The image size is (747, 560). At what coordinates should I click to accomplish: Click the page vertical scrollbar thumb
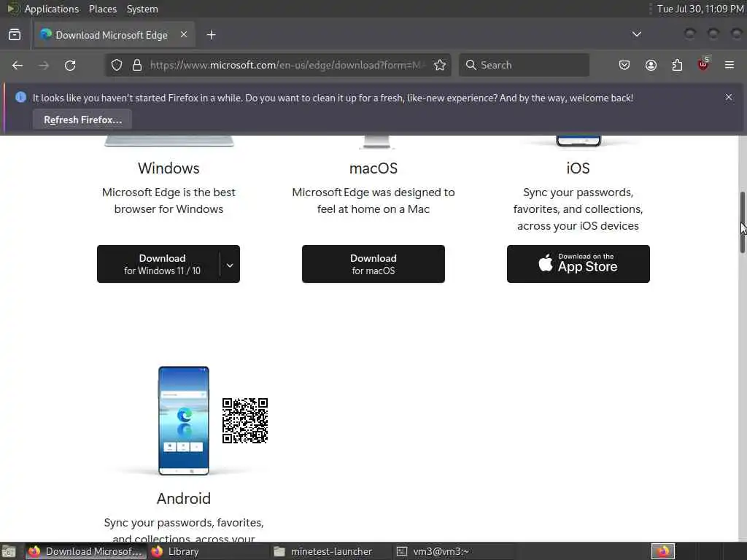click(x=742, y=222)
